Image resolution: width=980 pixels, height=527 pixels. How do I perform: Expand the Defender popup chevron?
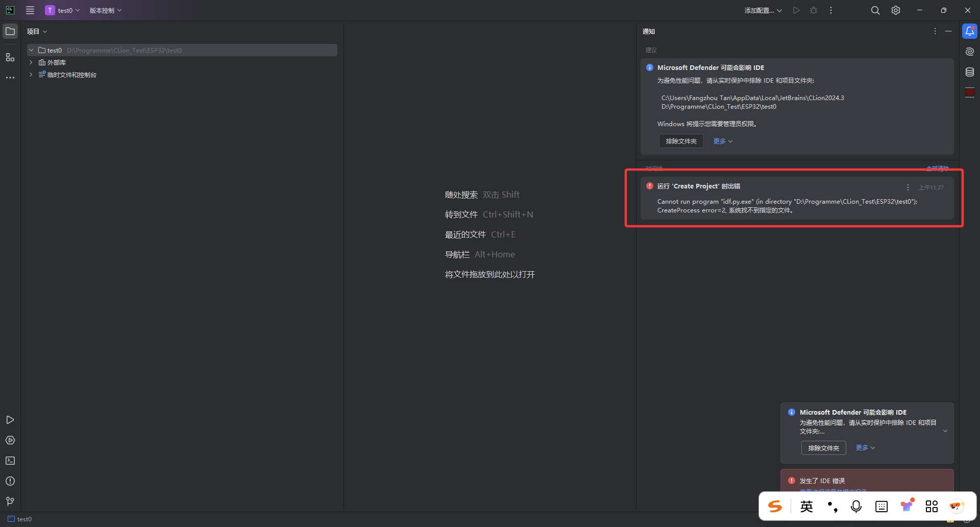pos(945,431)
